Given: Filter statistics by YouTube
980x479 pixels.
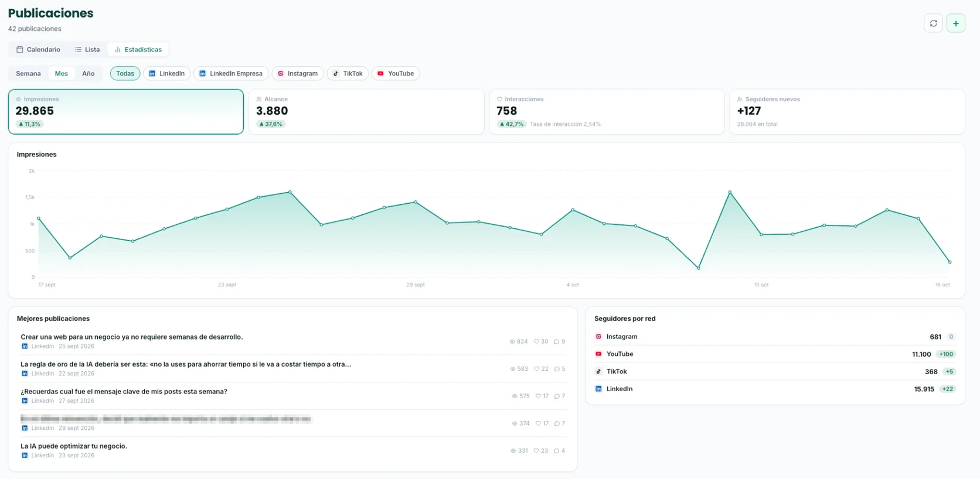Looking at the screenshot, I should 396,74.
